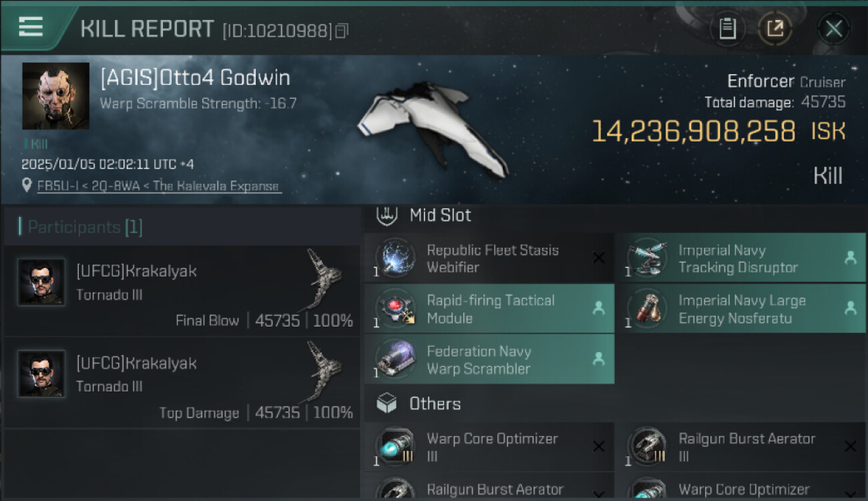Click the share export icon
Screen dimensions: 868x501
[x=775, y=29]
